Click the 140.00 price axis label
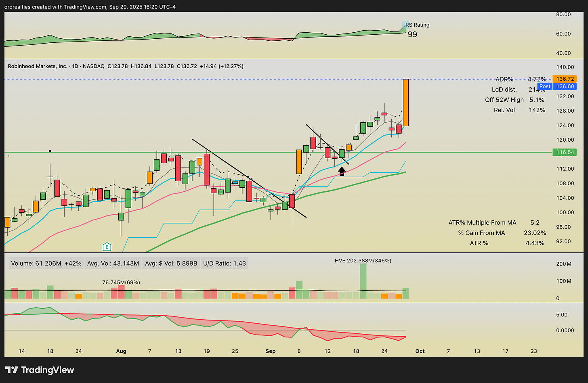The width and height of the screenshot is (588, 383). [565, 67]
